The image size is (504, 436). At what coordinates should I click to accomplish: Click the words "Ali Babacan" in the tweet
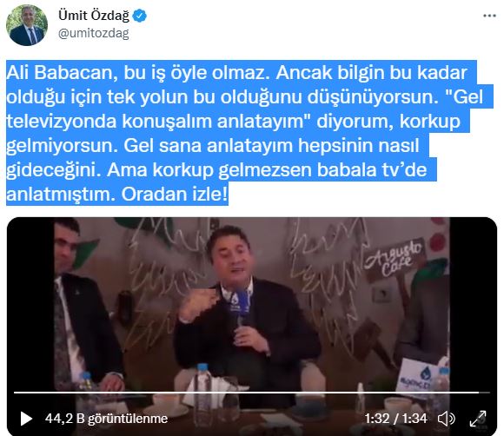(62, 73)
